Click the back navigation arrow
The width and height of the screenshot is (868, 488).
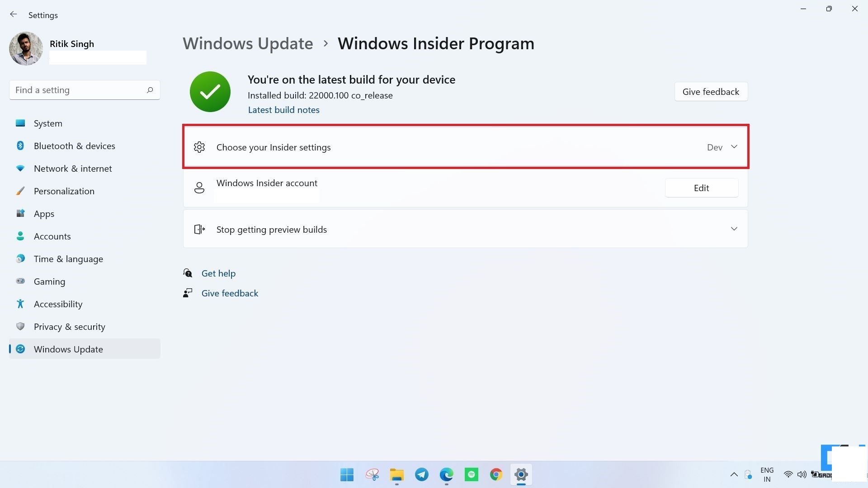(x=13, y=14)
